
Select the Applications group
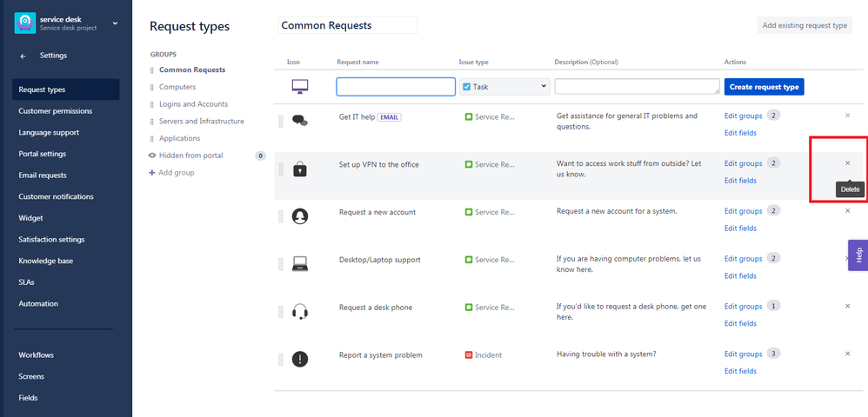click(x=179, y=138)
